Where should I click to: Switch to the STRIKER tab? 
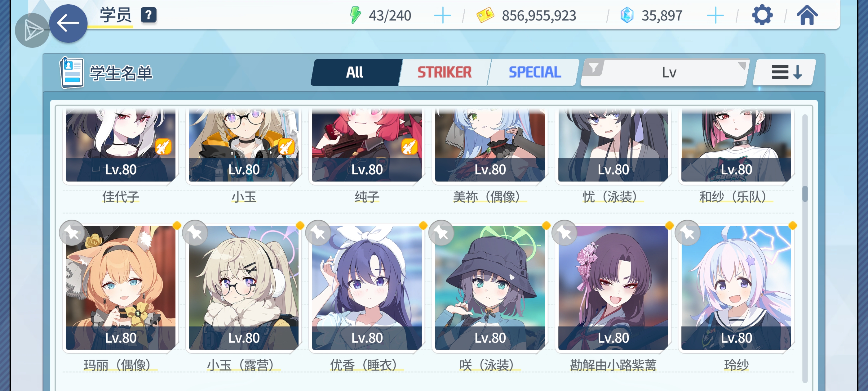point(445,72)
